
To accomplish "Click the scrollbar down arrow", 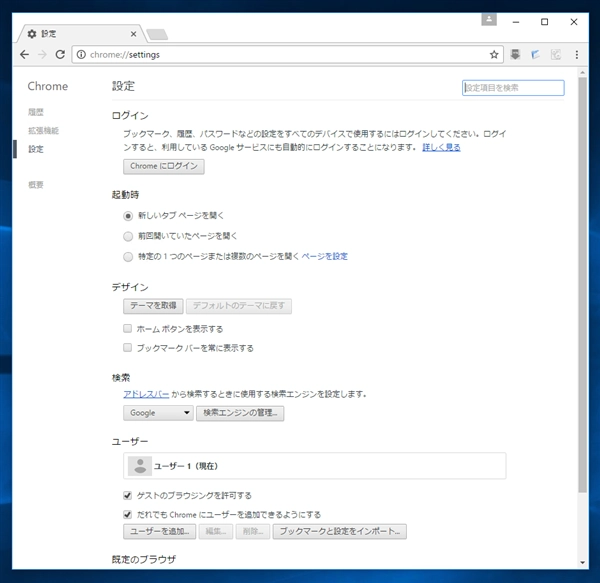I will pyautogui.click(x=582, y=562).
